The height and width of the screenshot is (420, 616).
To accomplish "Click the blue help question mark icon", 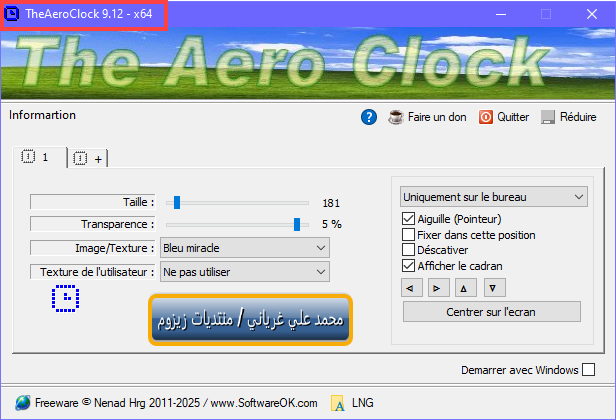I will [x=369, y=117].
